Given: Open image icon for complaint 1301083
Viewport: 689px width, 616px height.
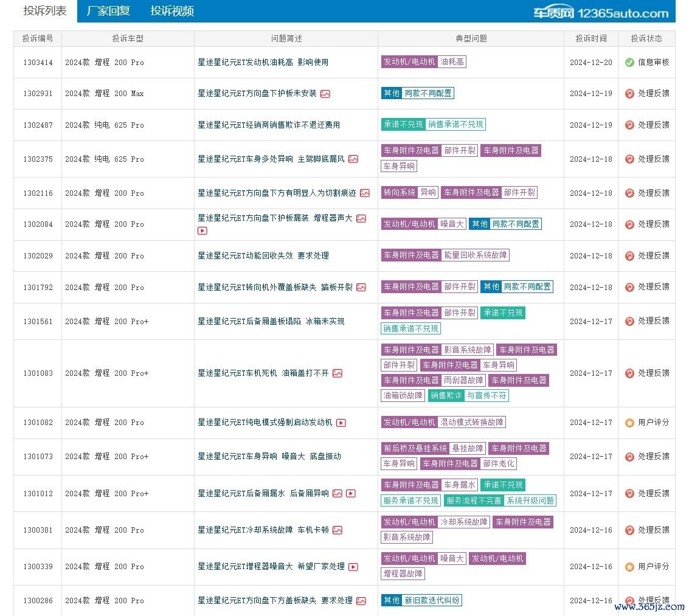Looking at the screenshot, I should [338, 373].
